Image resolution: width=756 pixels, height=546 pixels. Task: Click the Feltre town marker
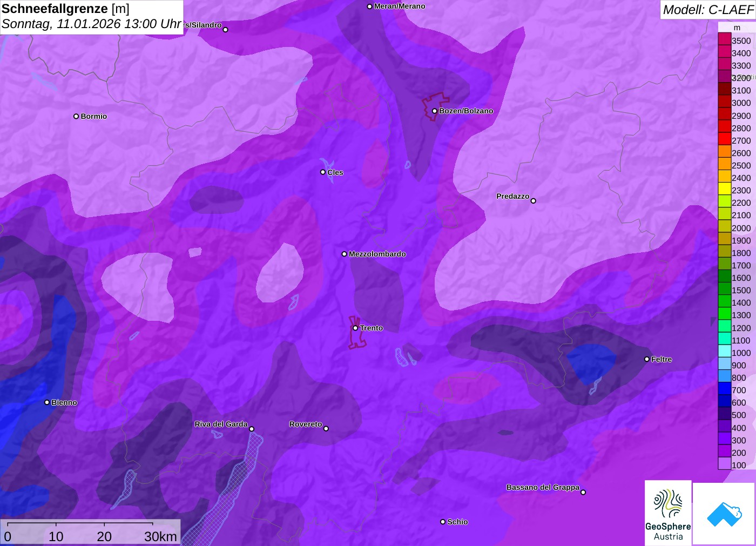(x=647, y=359)
